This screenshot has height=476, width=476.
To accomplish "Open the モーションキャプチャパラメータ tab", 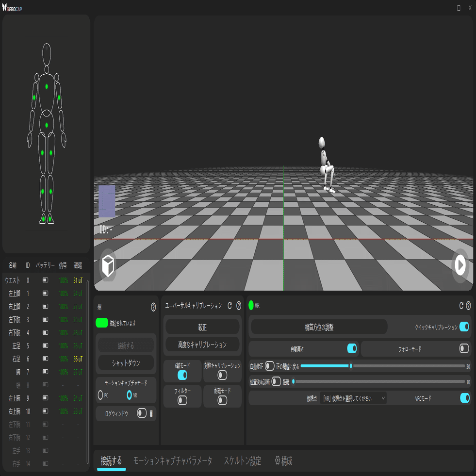I will pyautogui.click(x=173, y=460).
